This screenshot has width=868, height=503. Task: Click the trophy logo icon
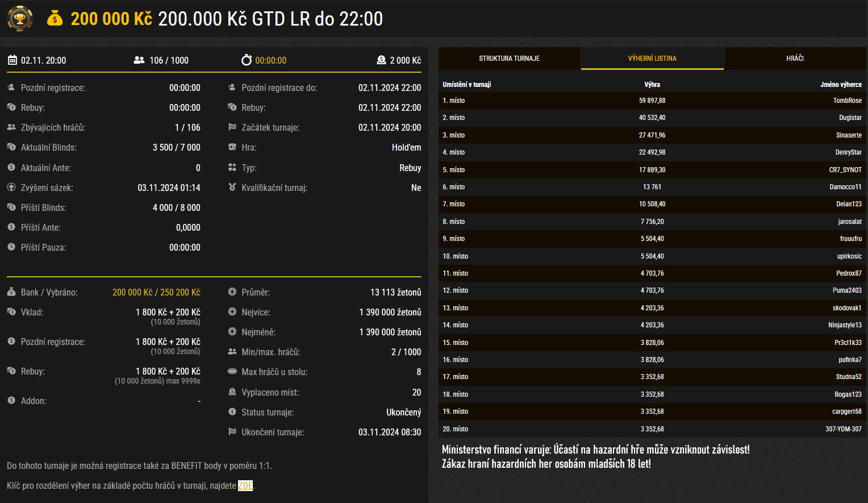pos(20,19)
